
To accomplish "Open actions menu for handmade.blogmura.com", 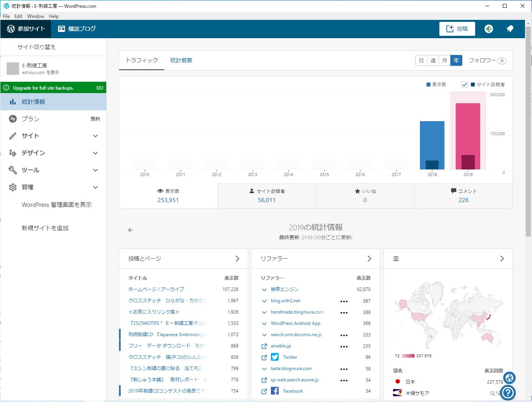I will 344,312.
